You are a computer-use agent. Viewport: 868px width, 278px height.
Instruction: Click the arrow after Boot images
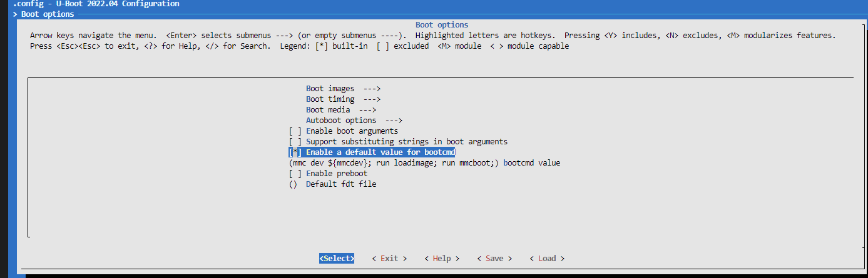click(372, 89)
